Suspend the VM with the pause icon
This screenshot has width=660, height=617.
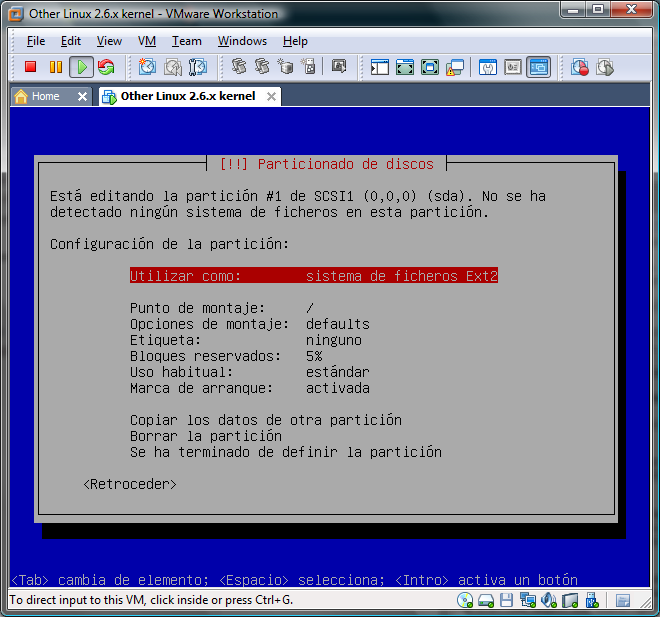coord(56,67)
